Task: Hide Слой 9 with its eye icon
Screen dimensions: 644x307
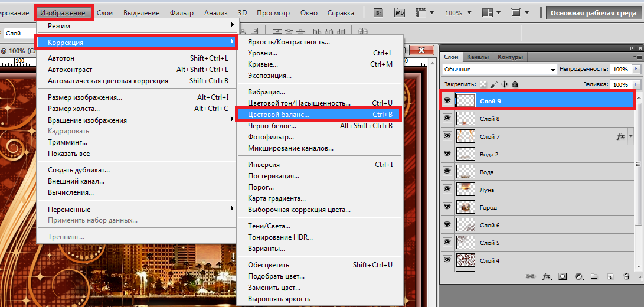Action: 447,100
